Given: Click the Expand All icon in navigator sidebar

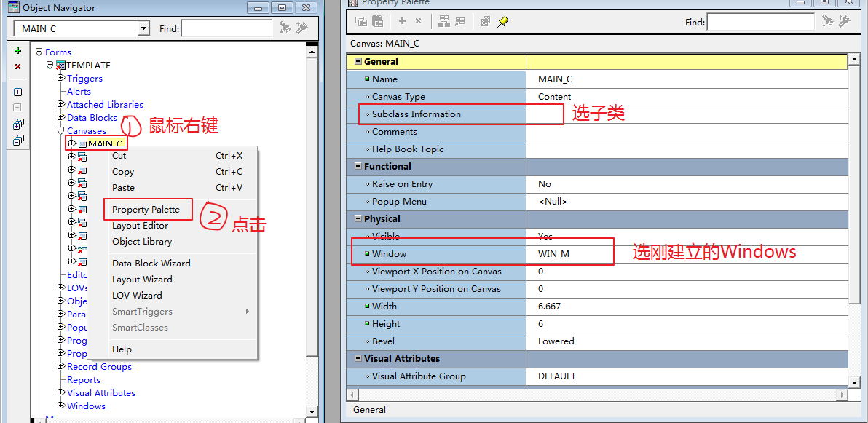Looking at the screenshot, I should [18, 124].
